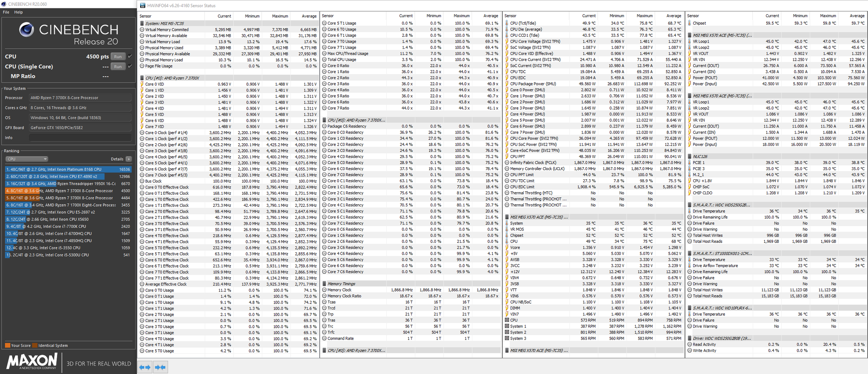
Task: Click the brown Identical System legend swatch
Action: (35, 345)
